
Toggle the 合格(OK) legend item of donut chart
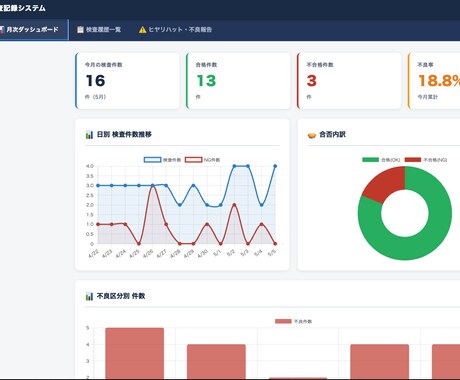click(381, 160)
